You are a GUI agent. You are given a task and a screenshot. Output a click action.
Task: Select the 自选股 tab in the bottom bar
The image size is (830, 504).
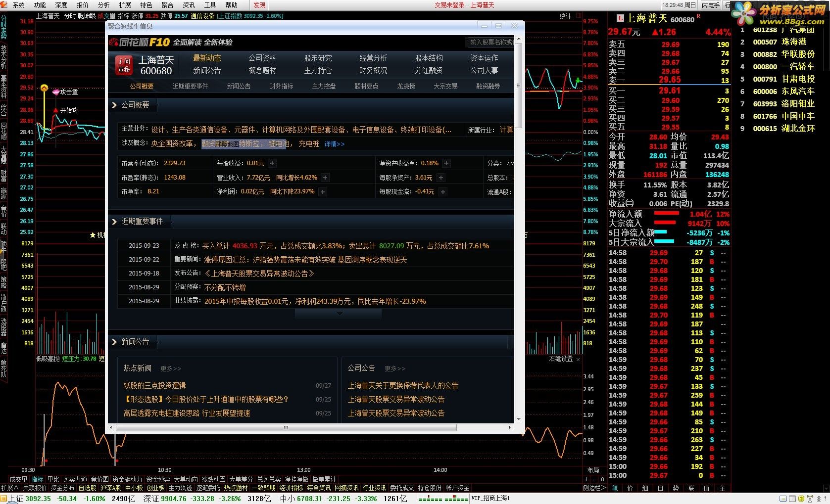point(87,488)
